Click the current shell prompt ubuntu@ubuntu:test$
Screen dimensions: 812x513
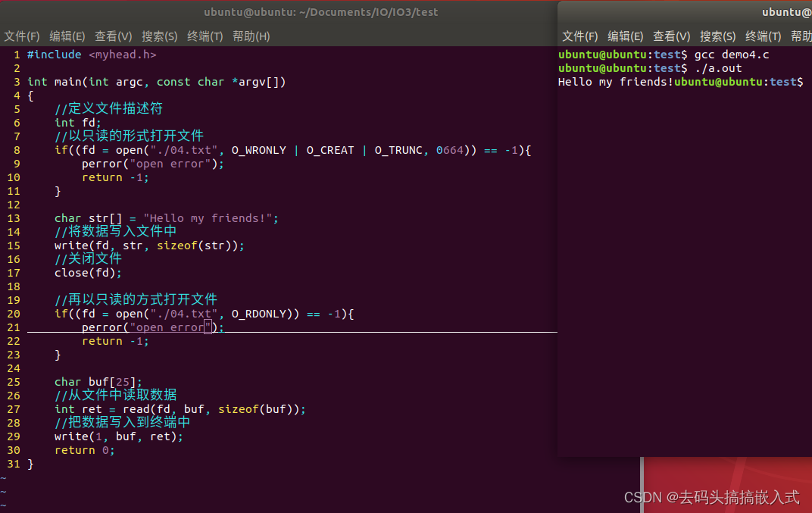[x=739, y=81]
